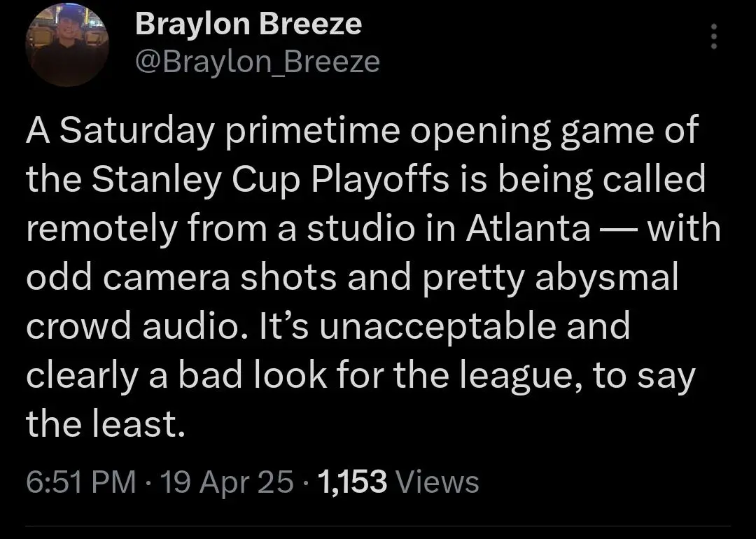Click the word remotely in the tweet
The width and height of the screenshot is (756, 539).
tap(101, 229)
